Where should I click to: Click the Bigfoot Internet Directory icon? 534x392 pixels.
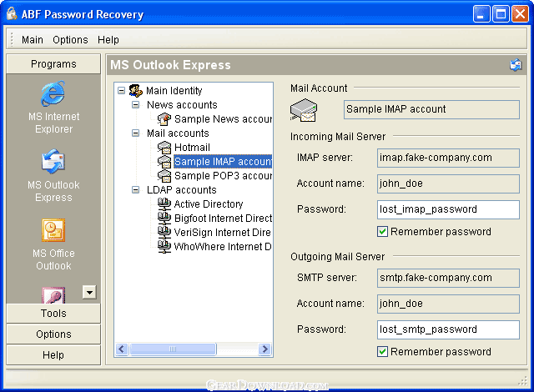coord(164,219)
